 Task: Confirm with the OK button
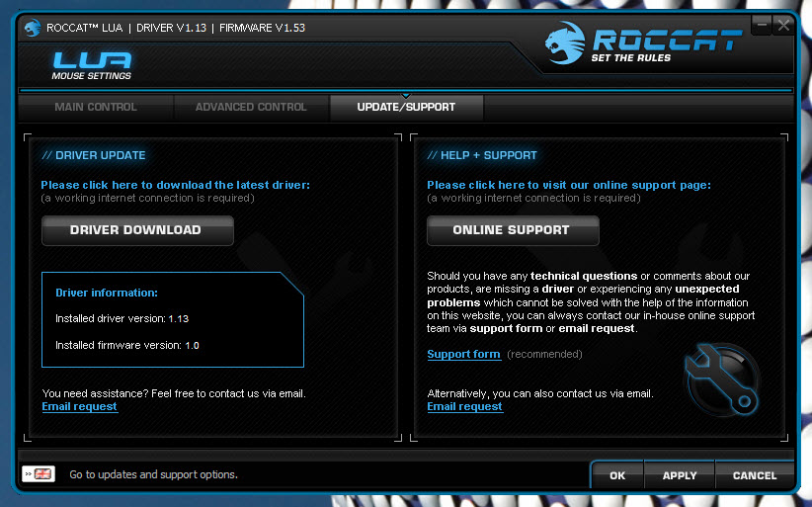click(617, 475)
